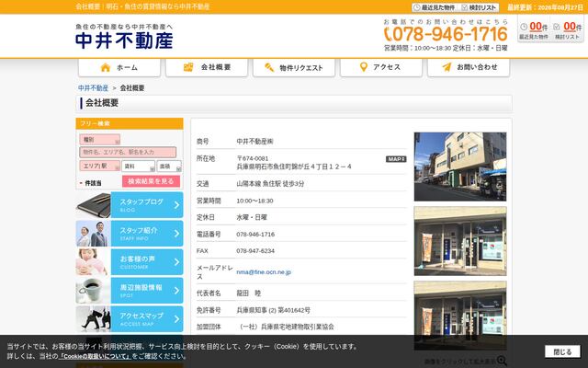Open the Cookieの取扱いについて link
This screenshot has height=368, width=588.
tap(95, 356)
